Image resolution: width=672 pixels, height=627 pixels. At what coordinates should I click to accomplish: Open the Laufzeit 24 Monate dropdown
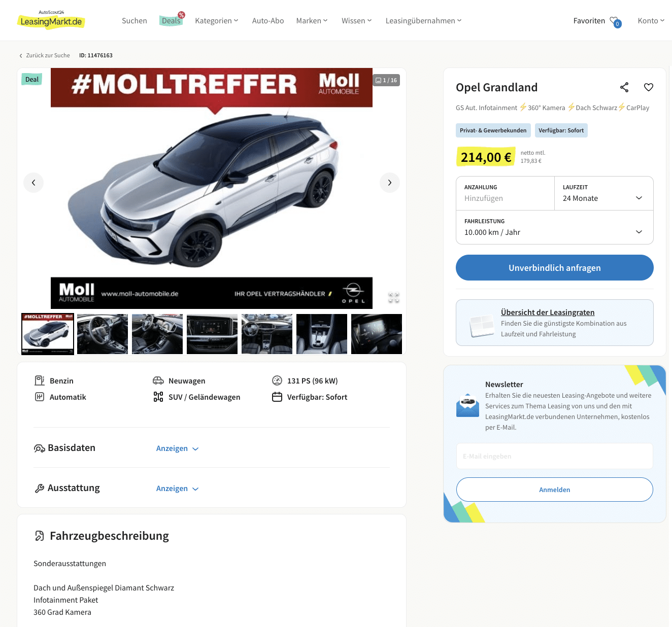[604, 193]
